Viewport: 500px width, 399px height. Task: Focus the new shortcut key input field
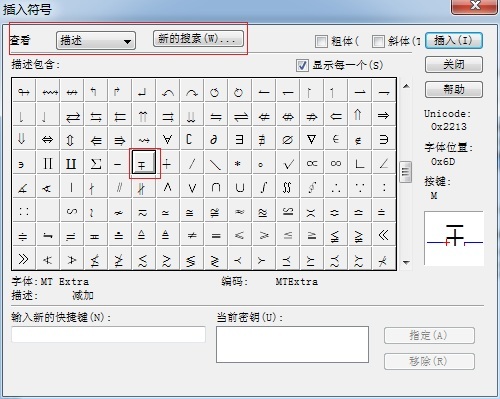(x=108, y=334)
